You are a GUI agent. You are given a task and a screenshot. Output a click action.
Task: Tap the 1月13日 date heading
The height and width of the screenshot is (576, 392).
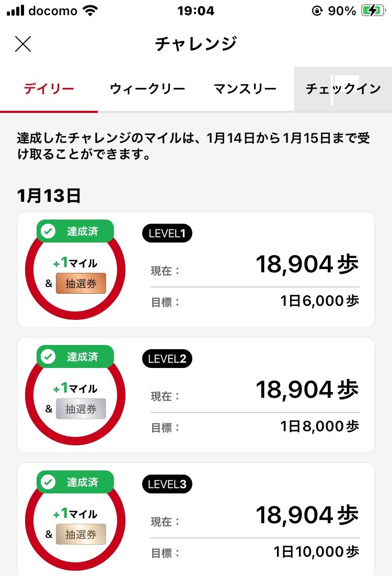click(49, 195)
